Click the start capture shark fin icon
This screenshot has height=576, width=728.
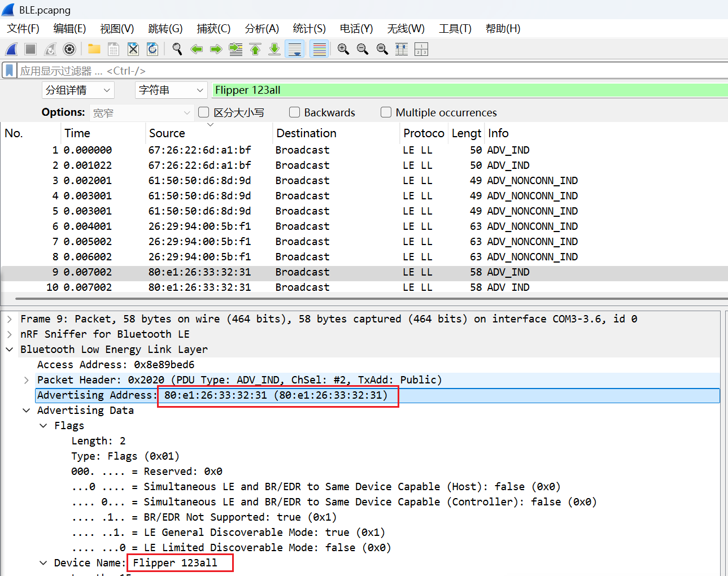[11, 50]
